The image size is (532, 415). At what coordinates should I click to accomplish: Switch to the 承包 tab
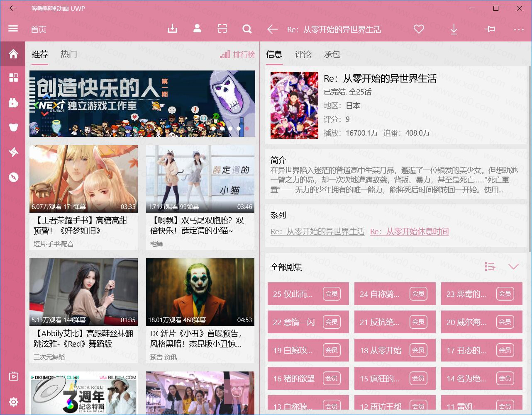332,54
